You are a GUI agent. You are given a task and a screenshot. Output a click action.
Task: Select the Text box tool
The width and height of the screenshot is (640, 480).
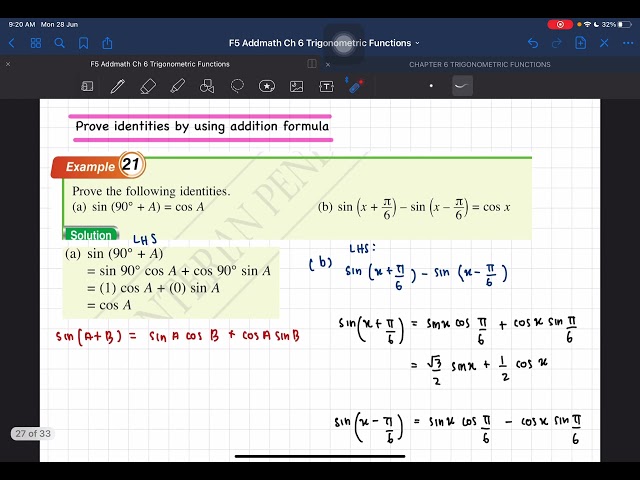point(326,86)
